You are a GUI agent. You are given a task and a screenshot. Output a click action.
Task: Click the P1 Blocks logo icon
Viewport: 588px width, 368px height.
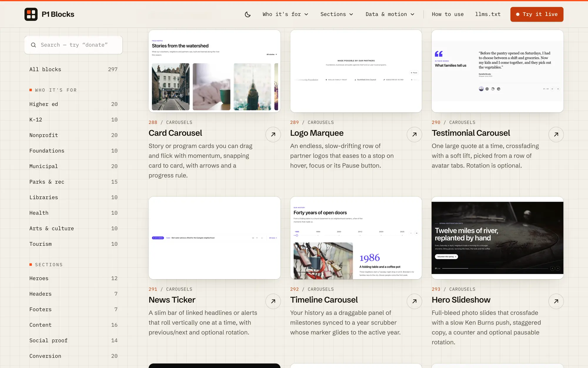tap(31, 14)
